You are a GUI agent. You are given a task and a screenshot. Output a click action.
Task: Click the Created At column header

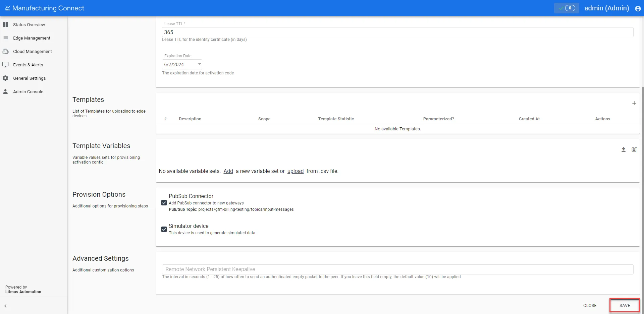coord(529,119)
